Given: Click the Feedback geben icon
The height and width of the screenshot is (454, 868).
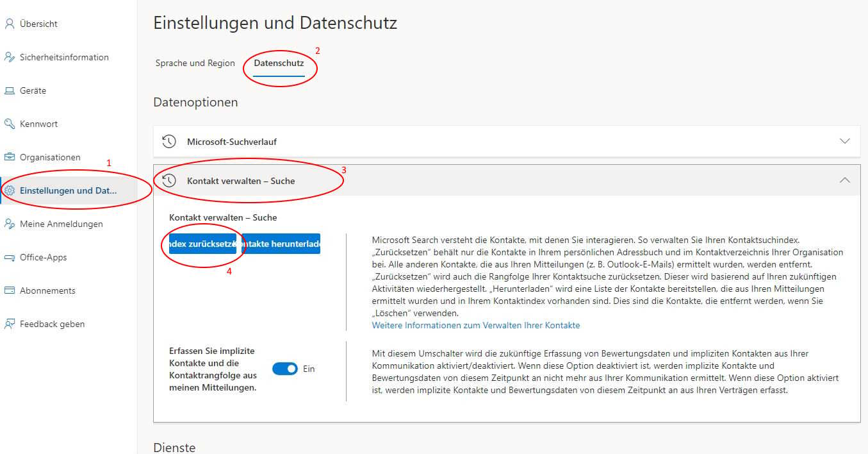Looking at the screenshot, I should click(9, 324).
